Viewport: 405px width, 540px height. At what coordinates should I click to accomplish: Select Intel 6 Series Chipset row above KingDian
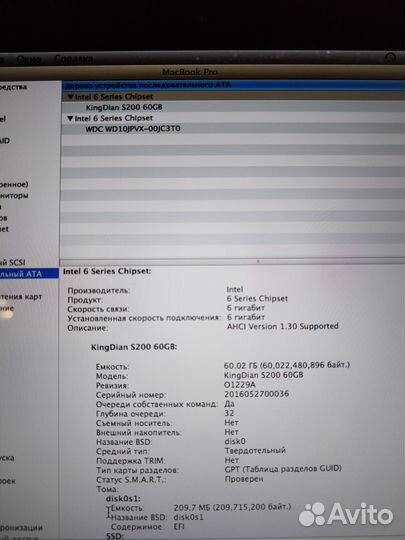click(233, 97)
